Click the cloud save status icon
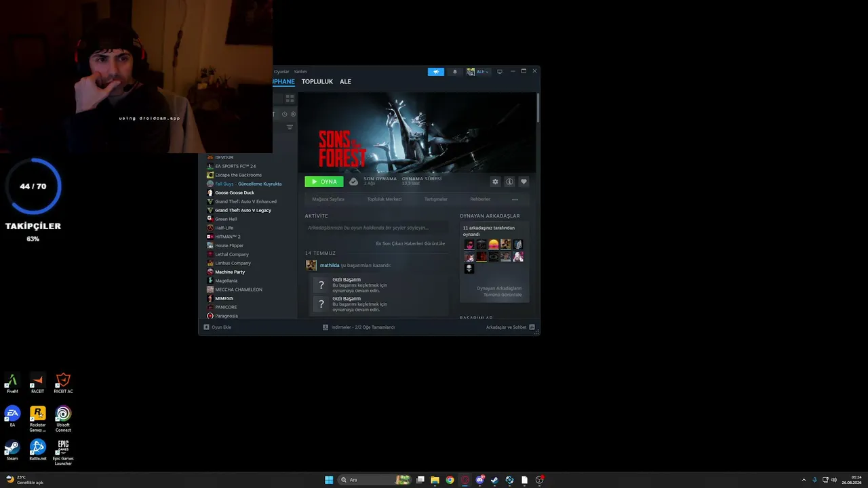This screenshot has height=488, width=868. pos(353,182)
